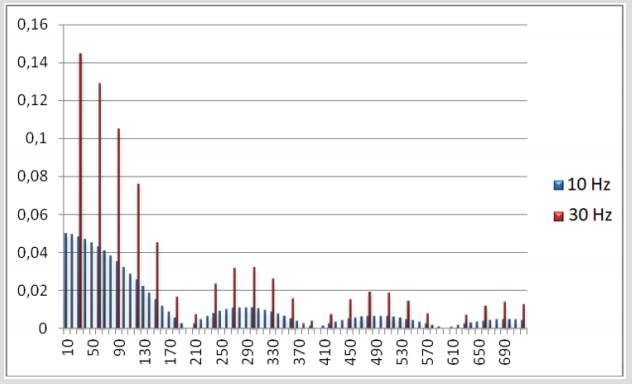Select the red 30 Hz legend swatch
The height and width of the screenshot is (384, 632).
(559, 216)
